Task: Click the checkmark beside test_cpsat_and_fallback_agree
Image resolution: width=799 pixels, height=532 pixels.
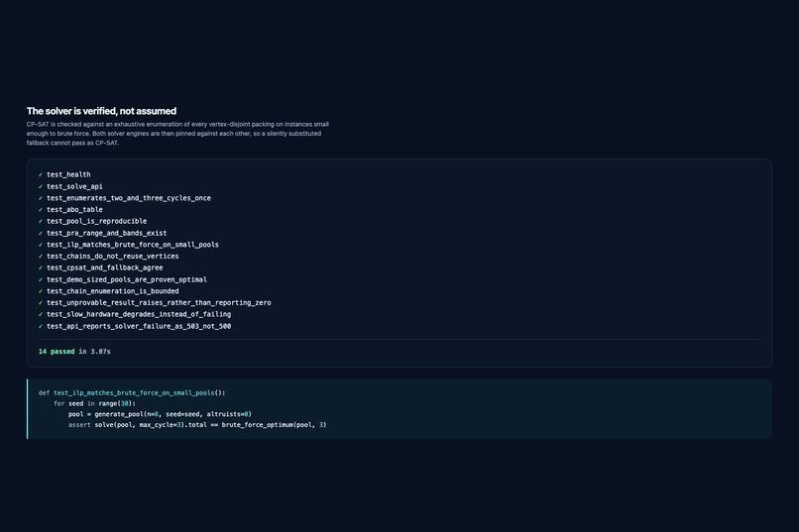Action: click(x=41, y=267)
